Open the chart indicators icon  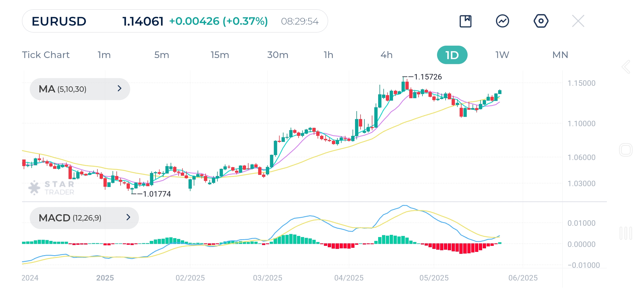502,21
